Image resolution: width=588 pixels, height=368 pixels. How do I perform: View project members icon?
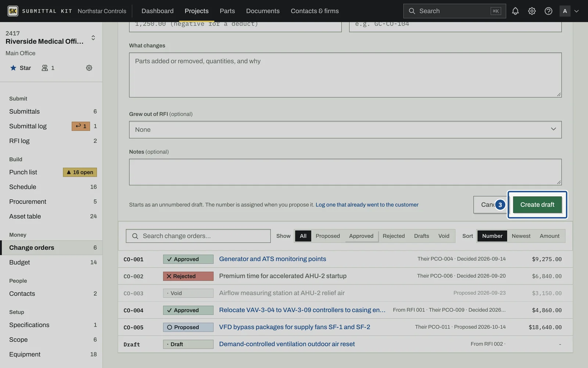[48, 68]
